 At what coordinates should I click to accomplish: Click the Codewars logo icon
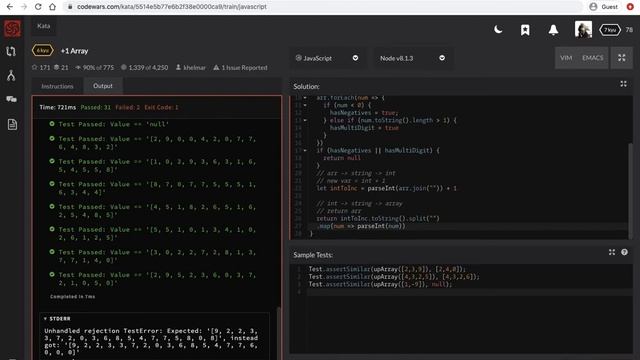tap(12, 29)
